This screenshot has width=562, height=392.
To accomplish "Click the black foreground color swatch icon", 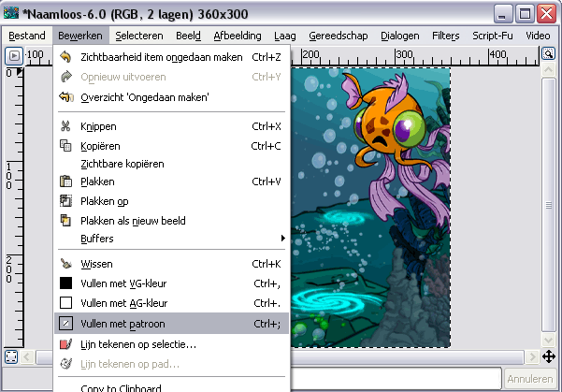I will [x=66, y=283].
